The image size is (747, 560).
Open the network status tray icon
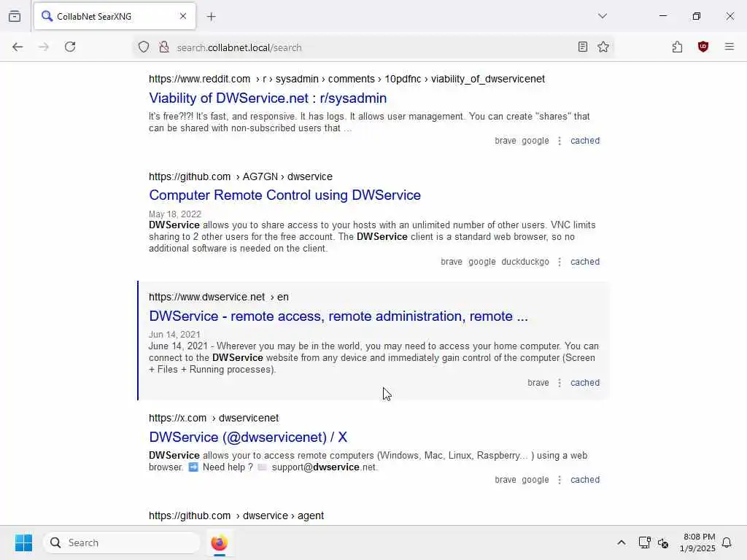(644, 542)
